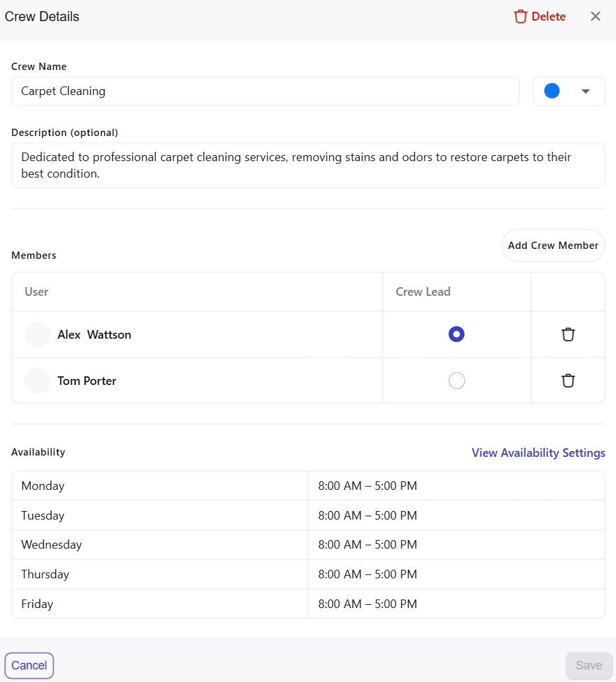Select Alex Wattson as Crew Lead

pyautogui.click(x=456, y=335)
